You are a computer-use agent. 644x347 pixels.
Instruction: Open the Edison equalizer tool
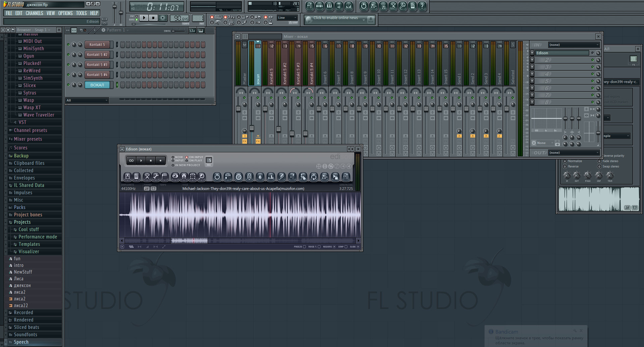coord(270,177)
